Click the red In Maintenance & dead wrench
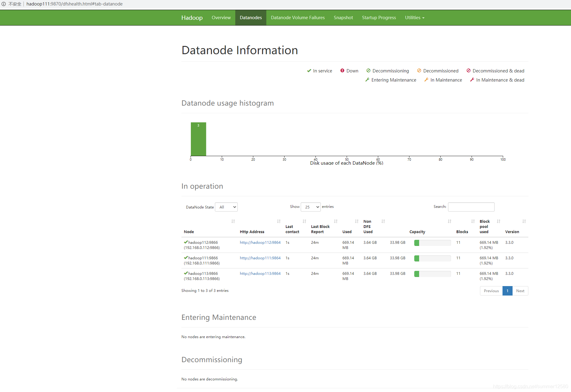The image size is (571, 392). (x=472, y=80)
